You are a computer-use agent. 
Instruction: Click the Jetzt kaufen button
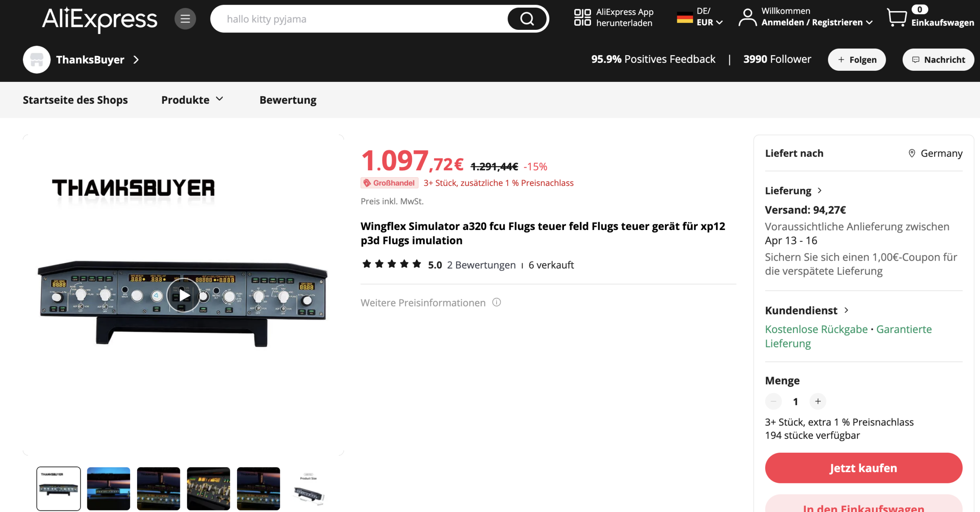863,468
